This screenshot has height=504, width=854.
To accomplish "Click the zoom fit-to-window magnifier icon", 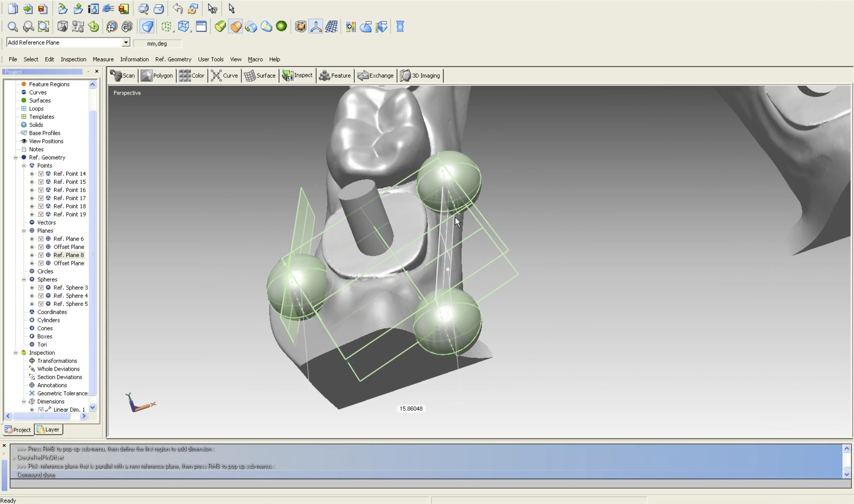I will tap(43, 27).
